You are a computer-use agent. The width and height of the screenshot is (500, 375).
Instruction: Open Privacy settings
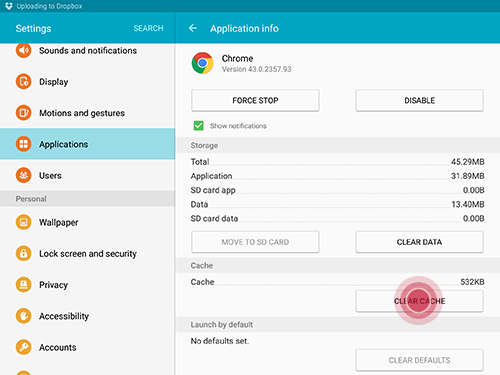87,285
